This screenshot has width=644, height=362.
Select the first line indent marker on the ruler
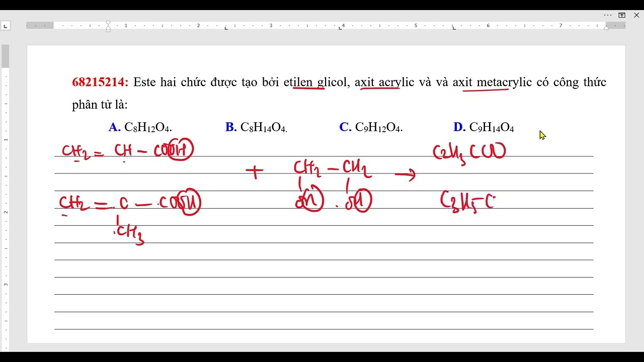tap(108, 23)
